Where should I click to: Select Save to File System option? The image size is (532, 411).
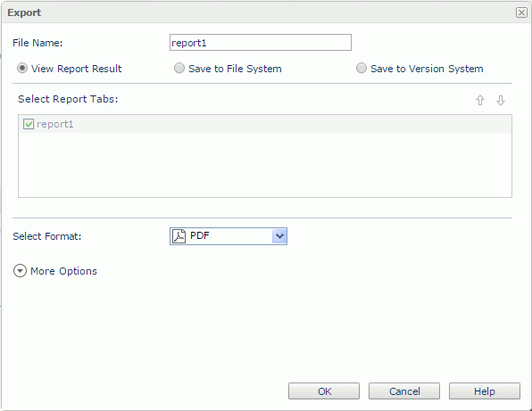click(x=179, y=68)
